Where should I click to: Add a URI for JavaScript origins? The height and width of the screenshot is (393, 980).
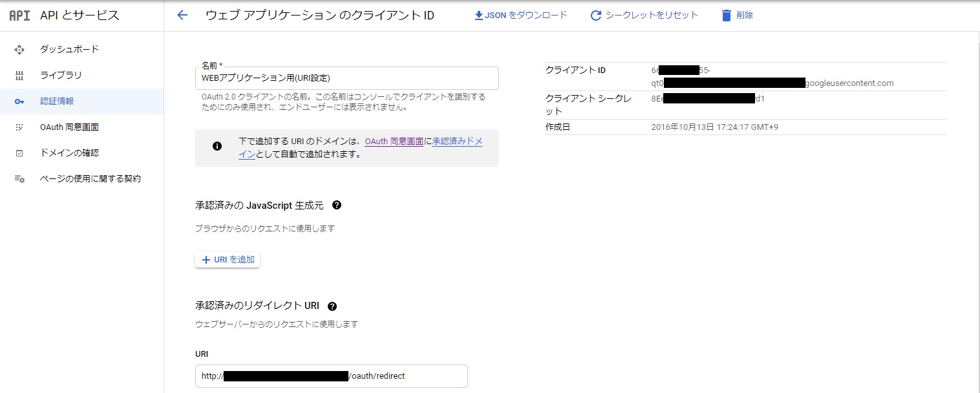[228, 260]
